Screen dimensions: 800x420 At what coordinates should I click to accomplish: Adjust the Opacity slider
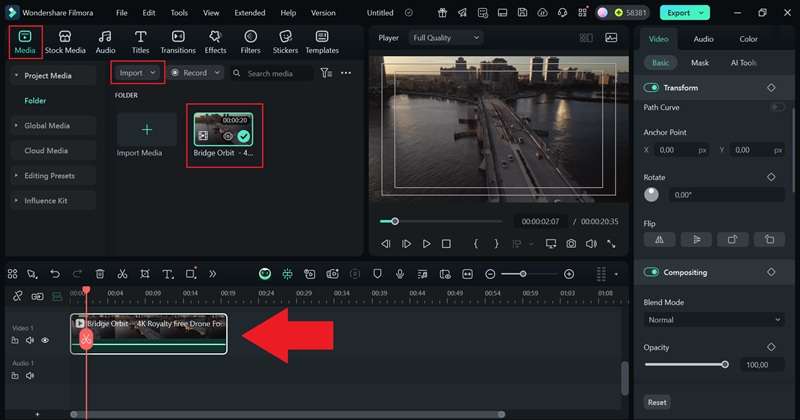(x=686, y=364)
